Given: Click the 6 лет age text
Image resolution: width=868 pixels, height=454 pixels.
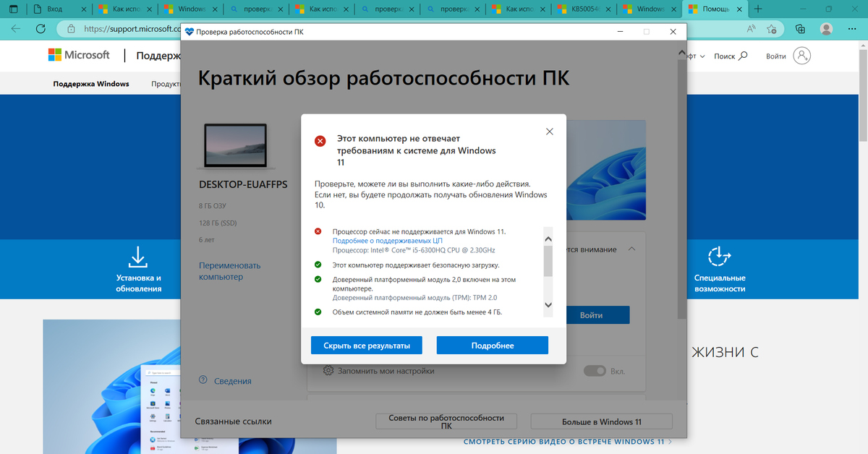Looking at the screenshot, I should point(206,239).
